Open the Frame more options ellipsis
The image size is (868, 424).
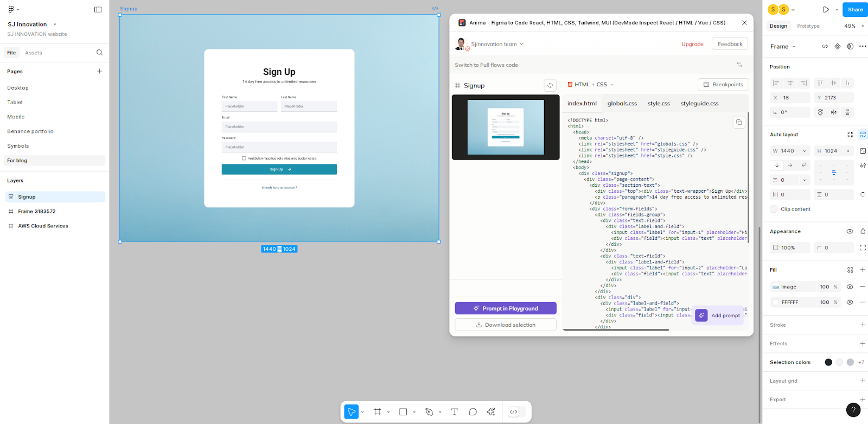[863, 47]
